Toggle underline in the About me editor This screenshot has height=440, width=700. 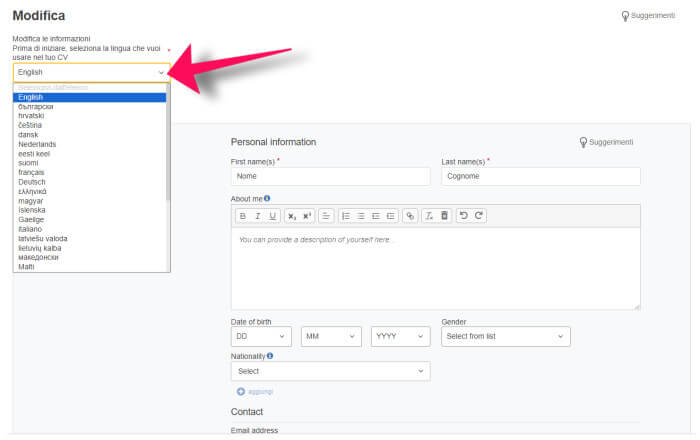pos(273,216)
